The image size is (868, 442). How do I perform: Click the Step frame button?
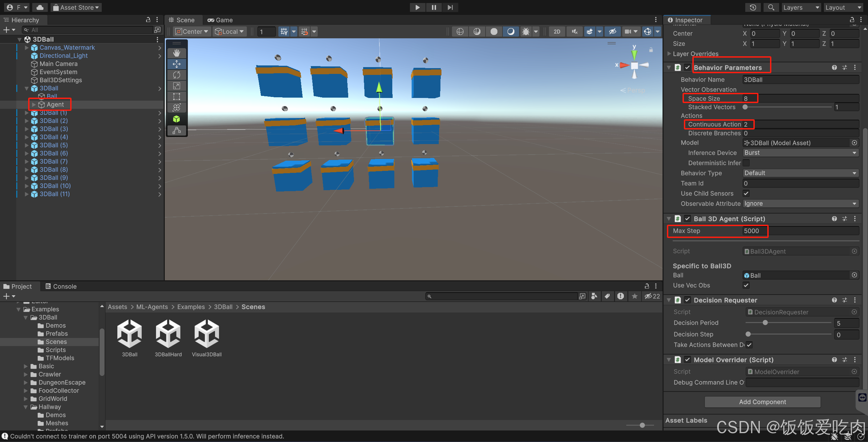coord(450,7)
